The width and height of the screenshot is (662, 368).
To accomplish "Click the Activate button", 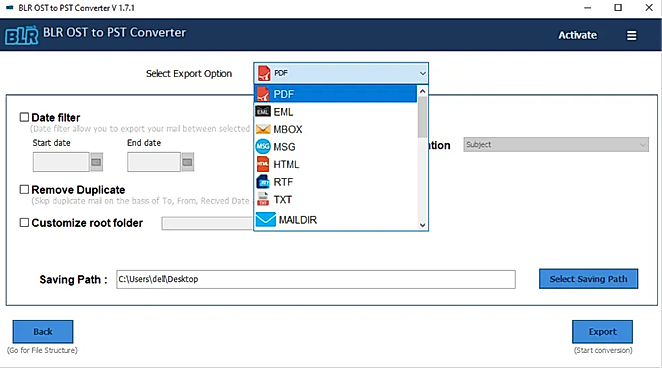I will pyautogui.click(x=578, y=35).
